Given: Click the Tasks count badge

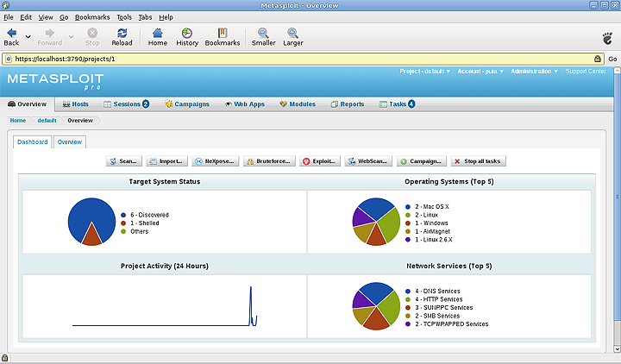Looking at the screenshot, I should coord(411,104).
